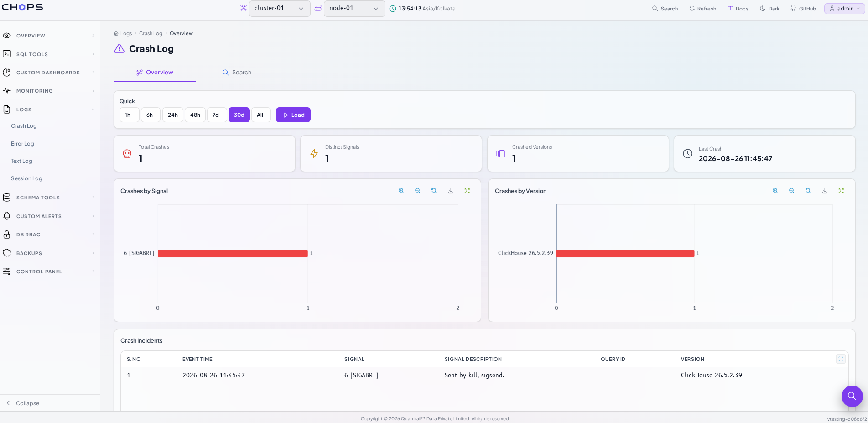868x423 pixels.
Task: Switch to the Search tab
Action: click(237, 73)
